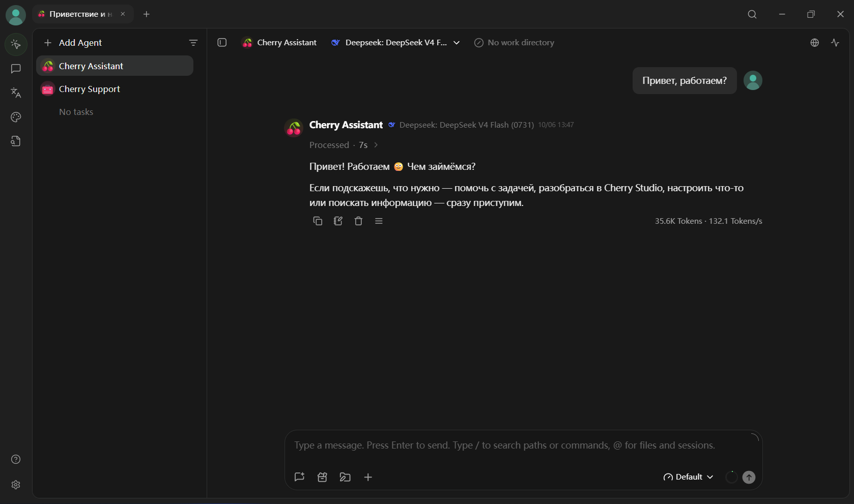Click the user message Привет, работаем?
Image resolution: width=854 pixels, height=504 pixels.
(685, 80)
